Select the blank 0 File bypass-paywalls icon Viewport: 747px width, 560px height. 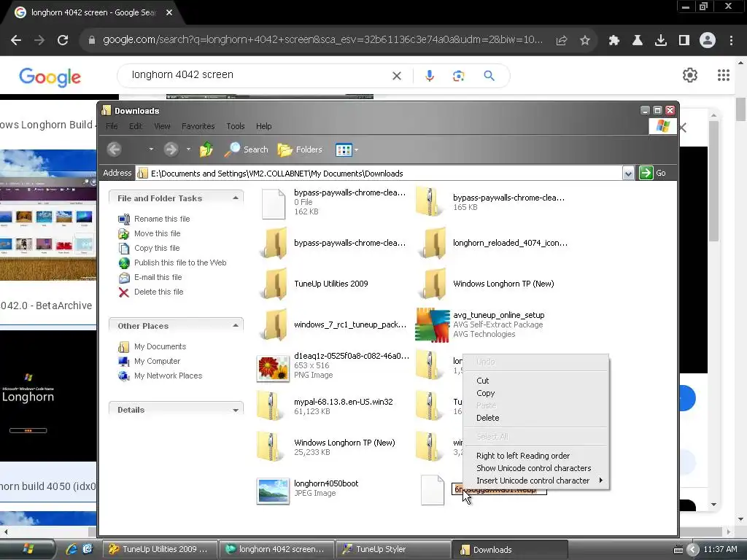tap(274, 204)
